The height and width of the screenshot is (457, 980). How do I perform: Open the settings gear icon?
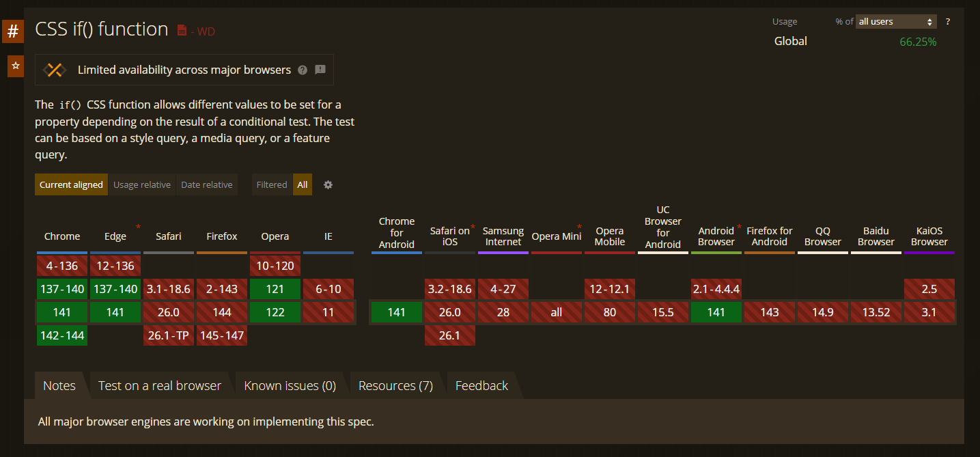coord(328,184)
